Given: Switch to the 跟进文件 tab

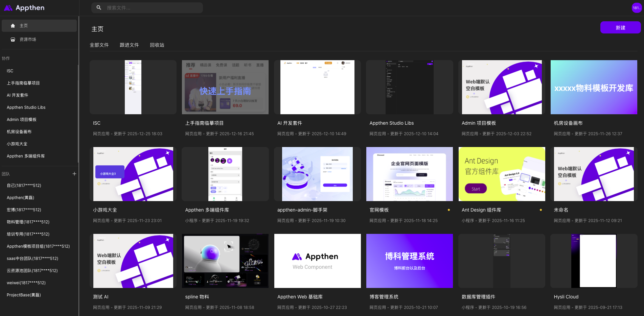Looking at the screenshot, I should tap(129, 45).
